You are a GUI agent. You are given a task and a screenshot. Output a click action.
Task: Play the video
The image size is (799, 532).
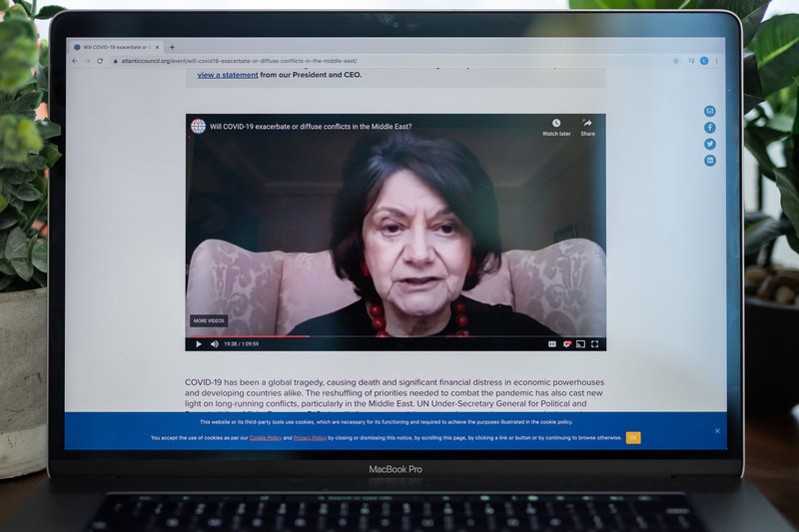coord(199,344)
